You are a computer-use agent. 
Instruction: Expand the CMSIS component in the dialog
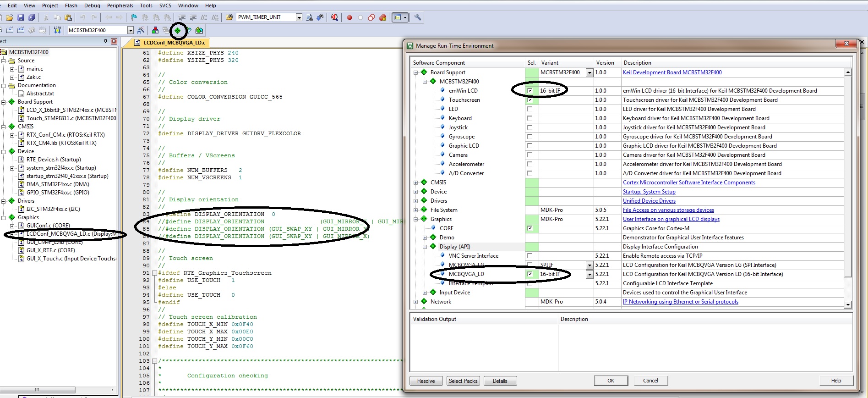(416, 182)
